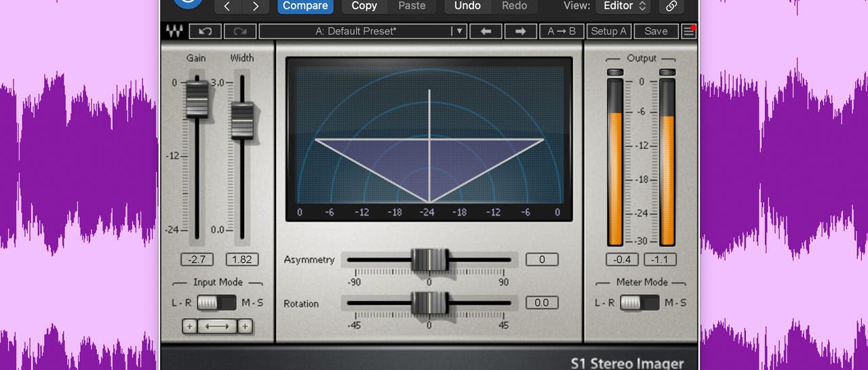Viewport: 868px width, 370px height.
Task: Load the next preset with right arrow
Action: tap(520, 31)
